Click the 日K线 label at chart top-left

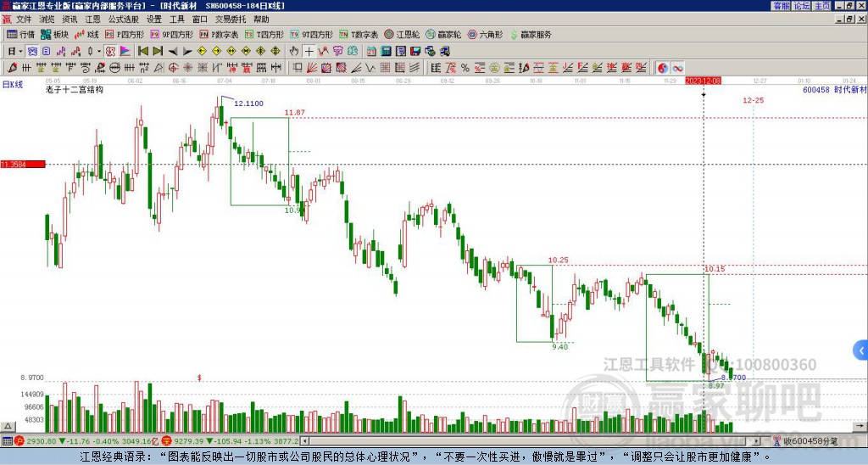point(13,85)
